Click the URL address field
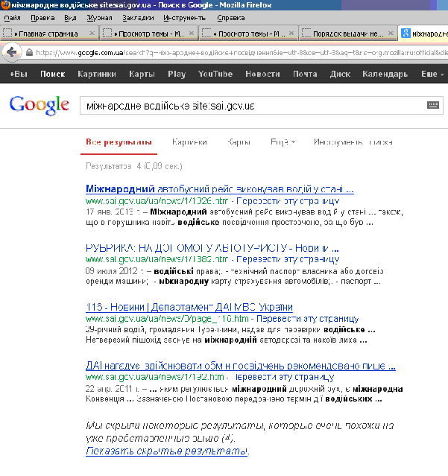The image size is (448, 476). tap(242, 53)
